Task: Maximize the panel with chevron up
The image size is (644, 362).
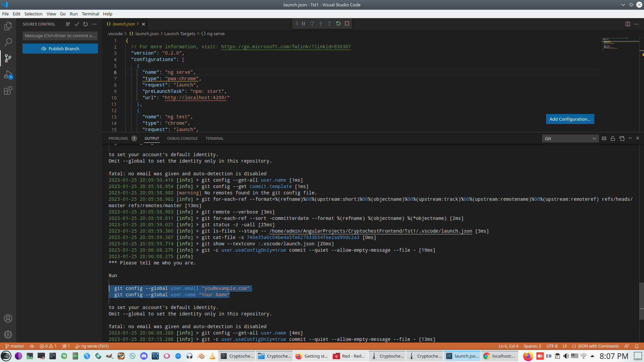Action: [x=630, y=138]
